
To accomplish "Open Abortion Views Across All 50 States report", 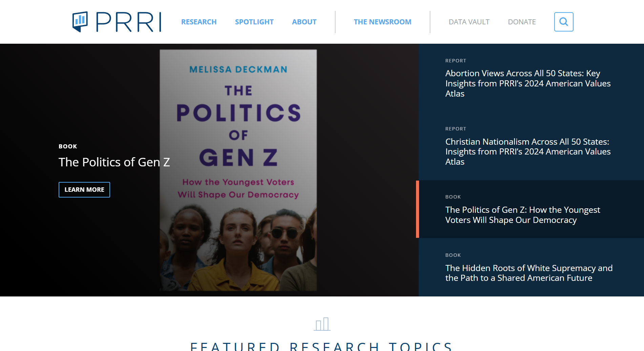I will coord(528,83).
